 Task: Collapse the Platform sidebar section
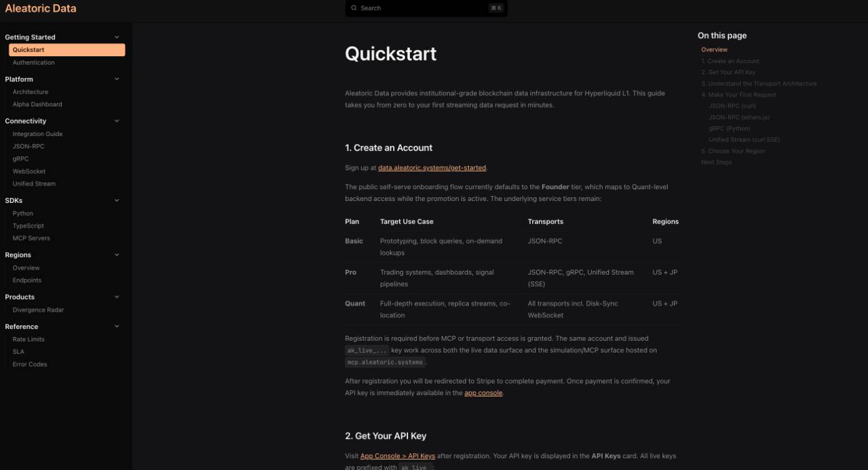pos(117,79)
